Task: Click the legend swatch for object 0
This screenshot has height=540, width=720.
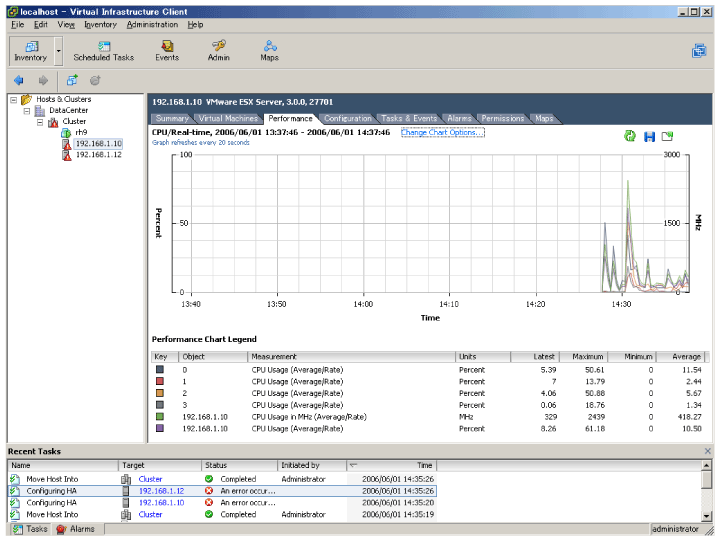Action: pyautogui.click(x=159, y=369)
